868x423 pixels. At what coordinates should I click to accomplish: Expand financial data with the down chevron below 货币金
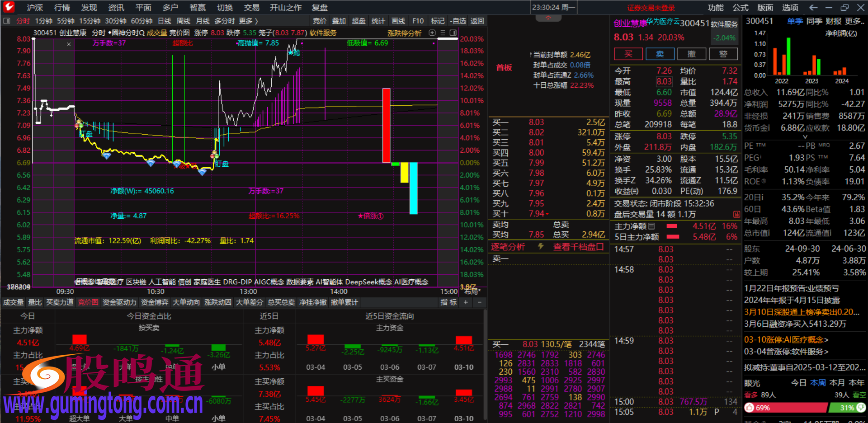[x=805, y=136]
